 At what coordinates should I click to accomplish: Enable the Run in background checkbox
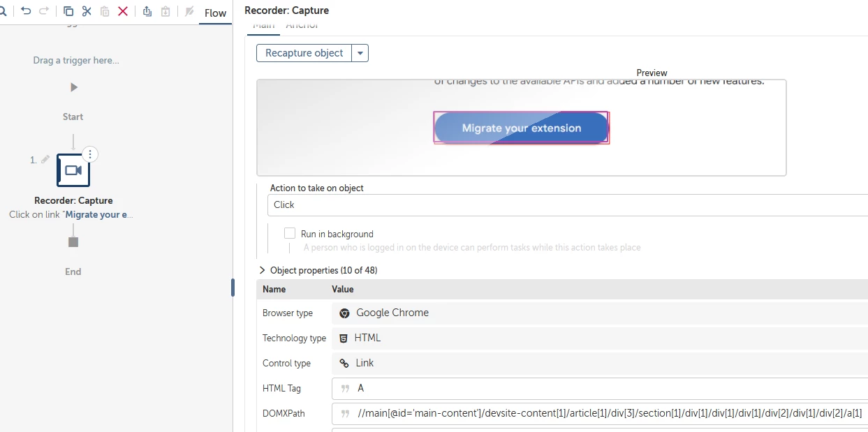pos(290,233)
